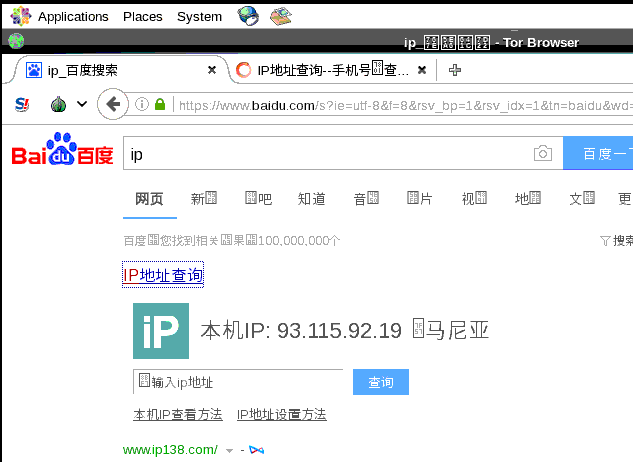633x462 pixels.
Task: Click the blue 查询 button
Action: click(381, 382)
